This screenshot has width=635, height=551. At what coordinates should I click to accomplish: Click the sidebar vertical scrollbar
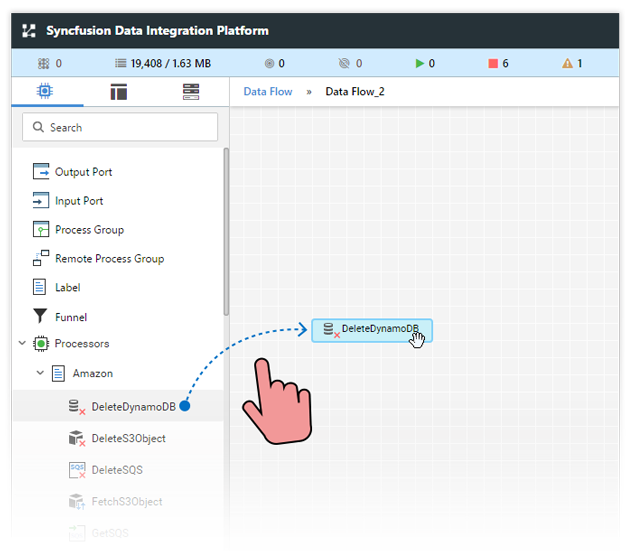pyautogui.click(x=226, y=232)
